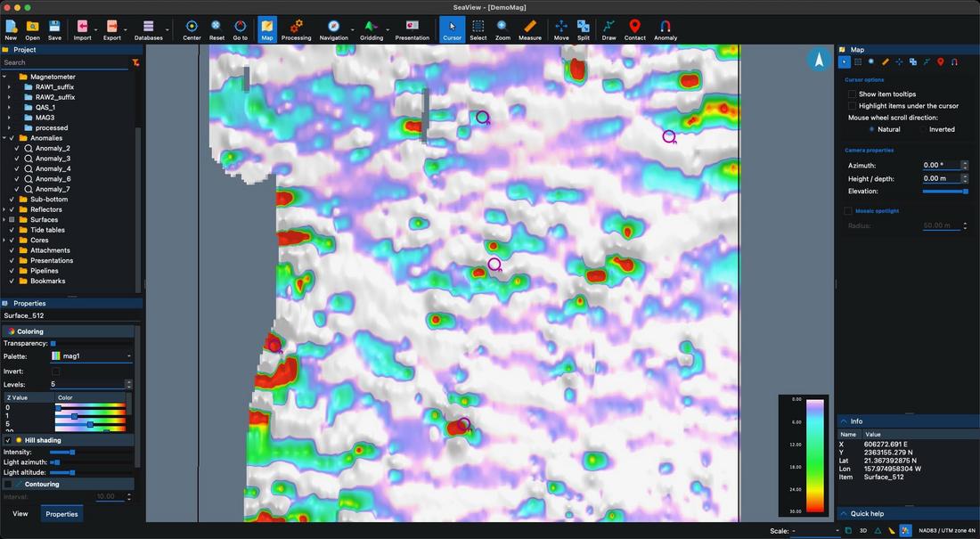Pick the Contact marker tool
This screenshot has width=980, height=539.
tap(634, 29)
